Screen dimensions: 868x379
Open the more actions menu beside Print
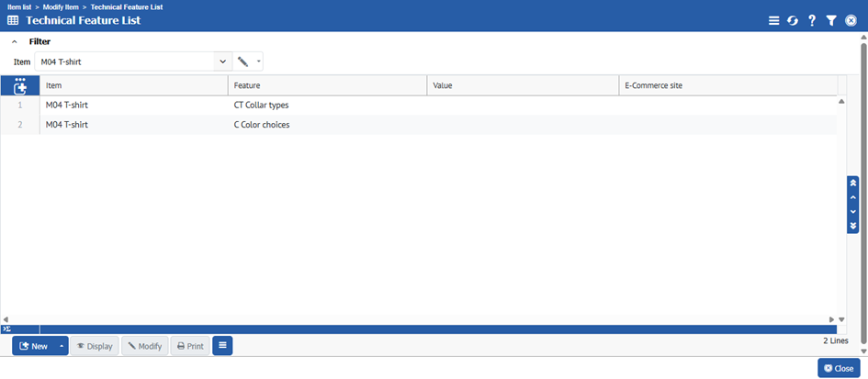click(x=222, y=346)
